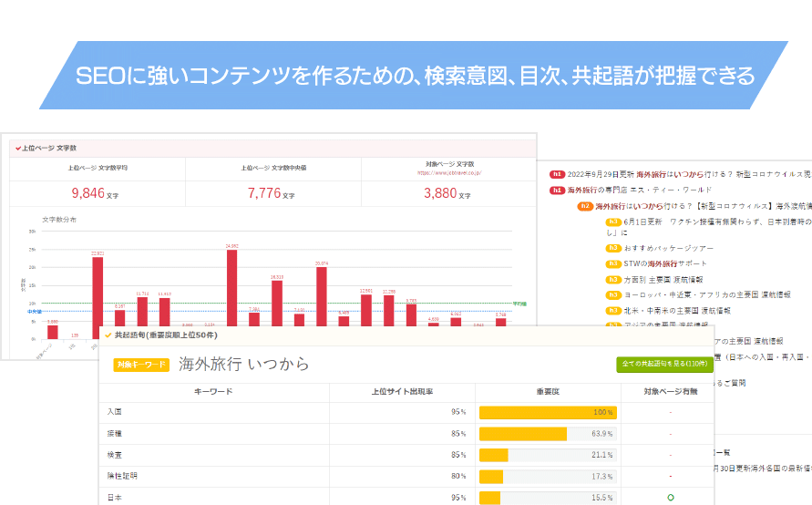Screen dimensions: 812x505
Task: Click the 全ての共起語句を見る green button
Action: 664,364
